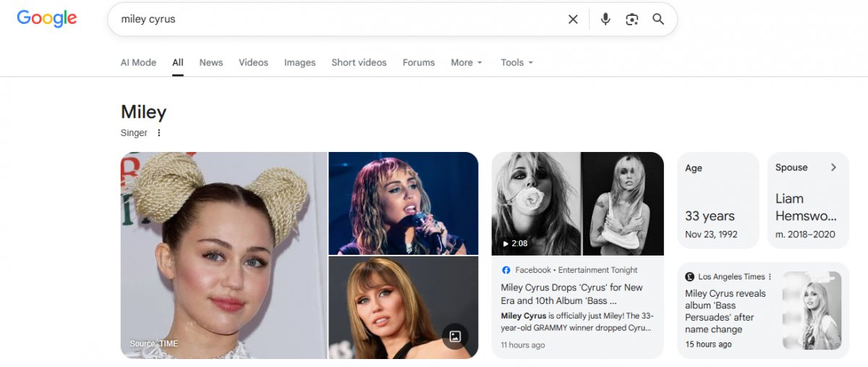Click the Age card showing 33 years
This screenshot has height=367, width=868.
pos(718,201)
